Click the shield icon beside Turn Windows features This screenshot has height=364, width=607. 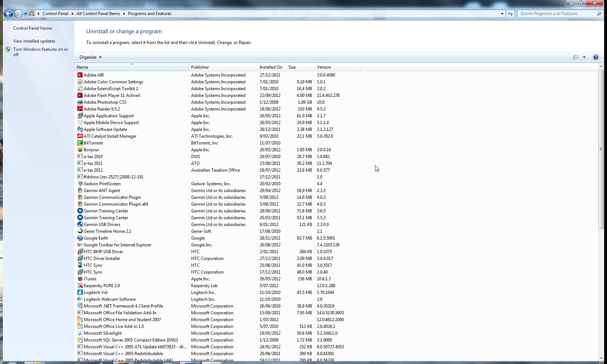coord(8,50)
